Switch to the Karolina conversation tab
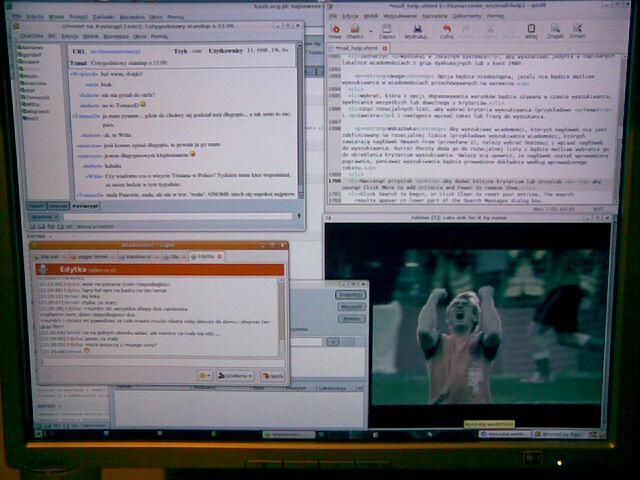This screenshot has height=480, width=640. (138, 257)
